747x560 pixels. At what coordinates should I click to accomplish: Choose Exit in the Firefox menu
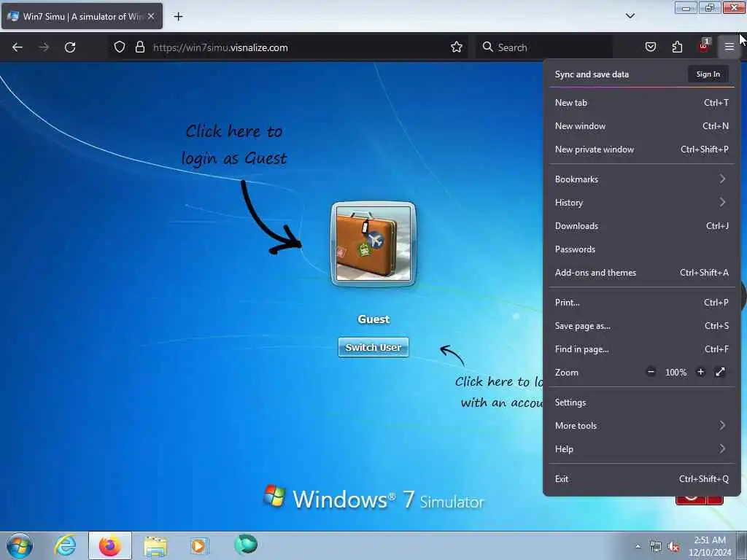pos(642,479)
